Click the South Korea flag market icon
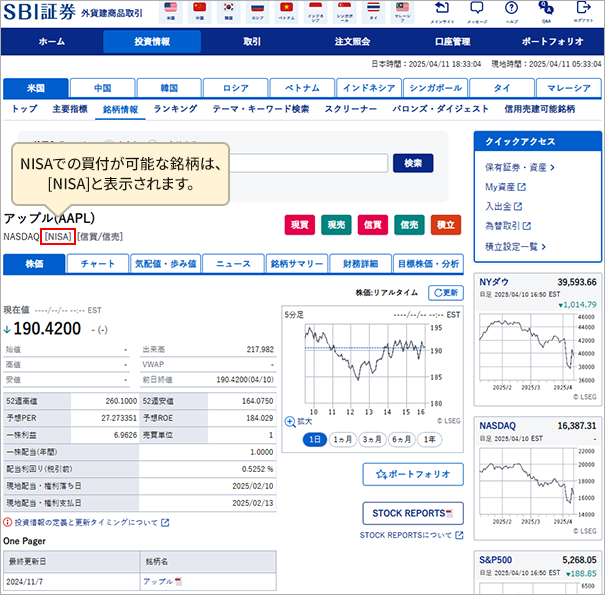 coord(228,12)
